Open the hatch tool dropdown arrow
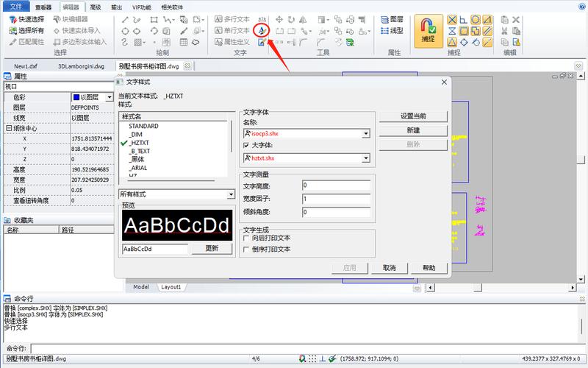This screenshot has width=588, height=368. click(x=144, y=43)
